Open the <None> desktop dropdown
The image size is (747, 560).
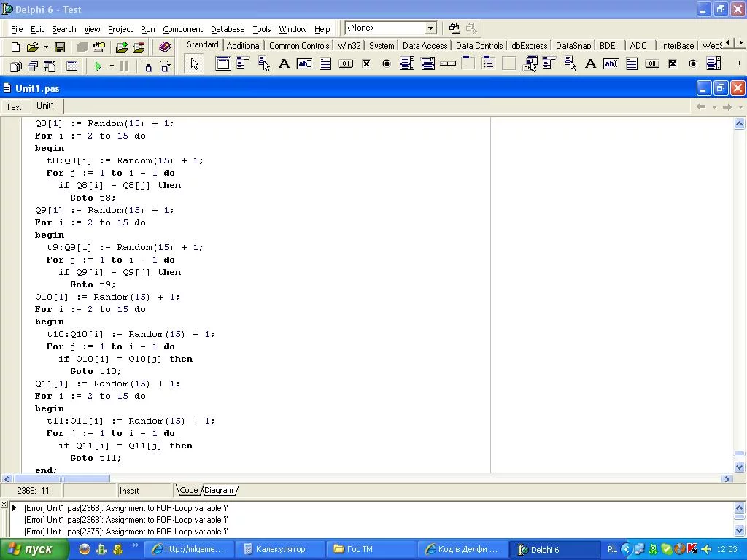coord(430,28)
